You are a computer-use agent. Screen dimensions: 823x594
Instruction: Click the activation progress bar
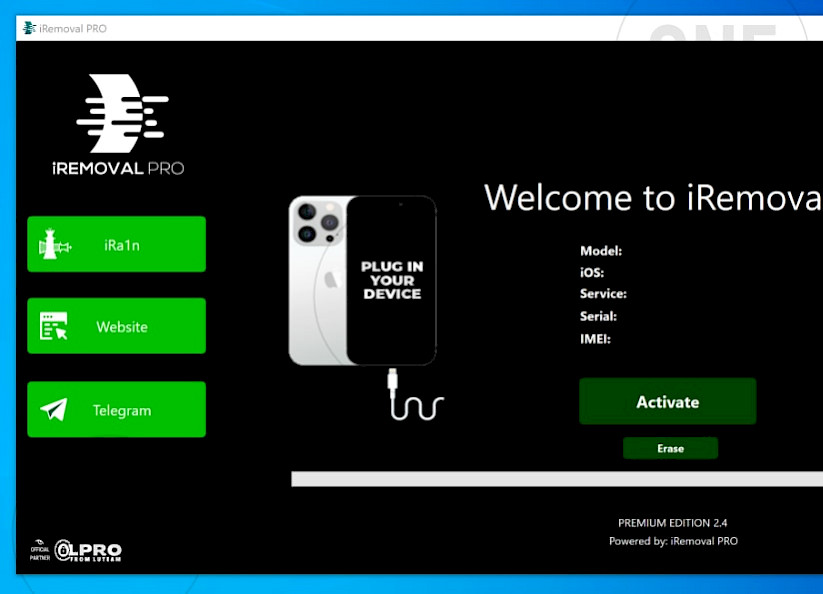(557, 479)
